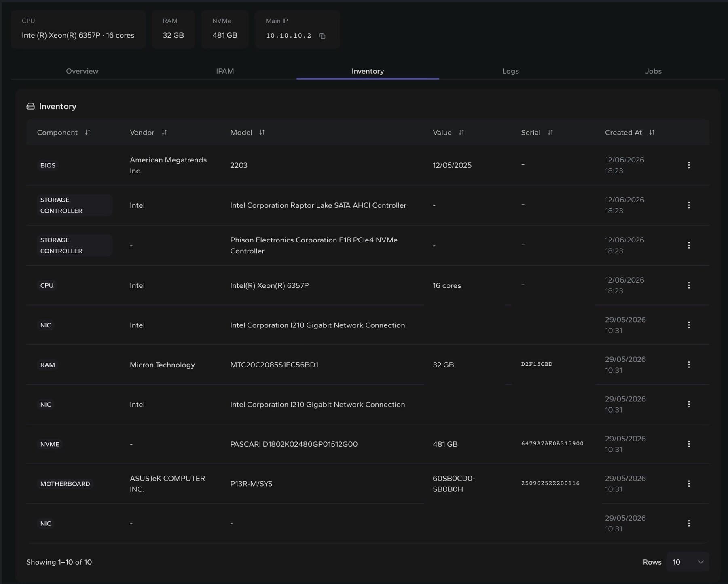Viewport: 728px width, 584px height.
Task: Open actions menu for RAM row
Action: pyautogui.click(x=689, y=365)
